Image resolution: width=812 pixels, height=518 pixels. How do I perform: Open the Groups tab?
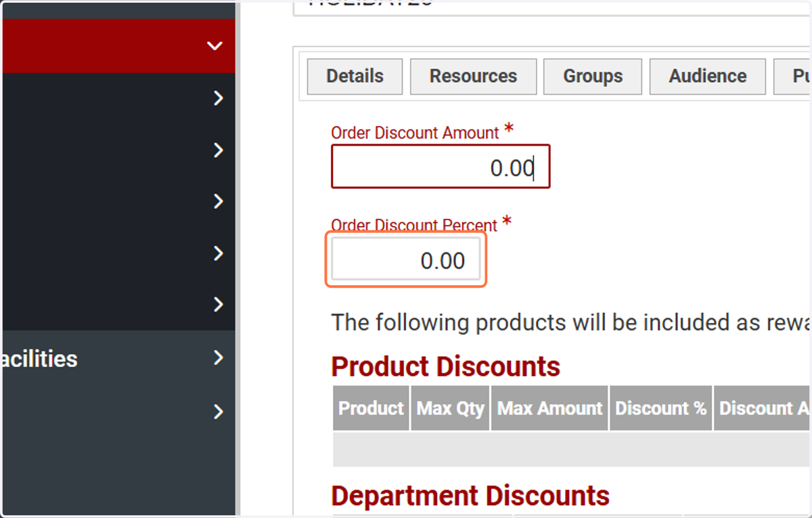(593, 77)
